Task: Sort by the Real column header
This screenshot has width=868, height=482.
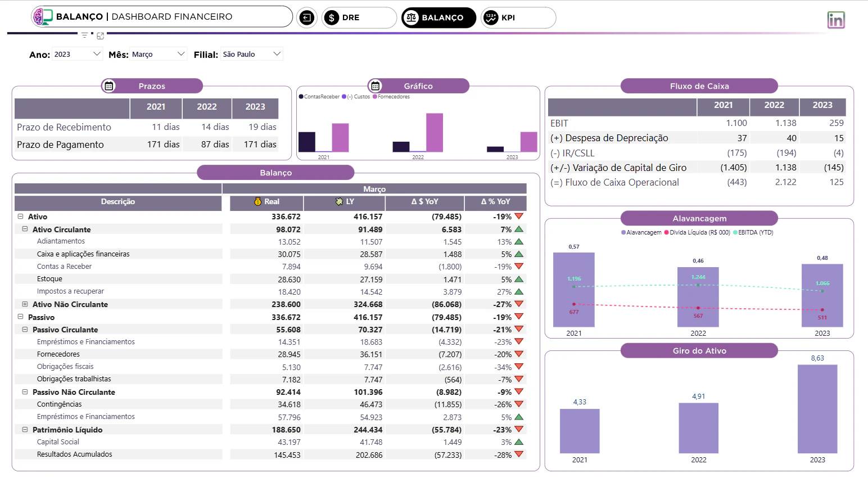Action: coord(266,202)
